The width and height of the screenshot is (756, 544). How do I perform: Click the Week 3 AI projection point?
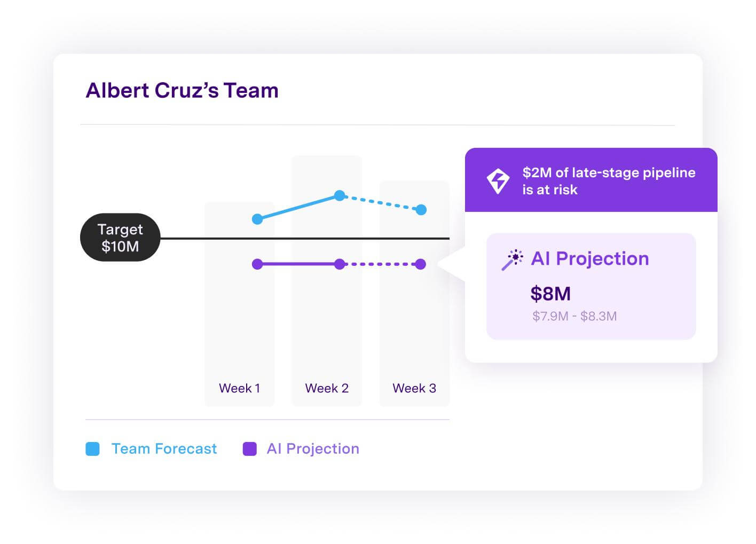point(421,264)
